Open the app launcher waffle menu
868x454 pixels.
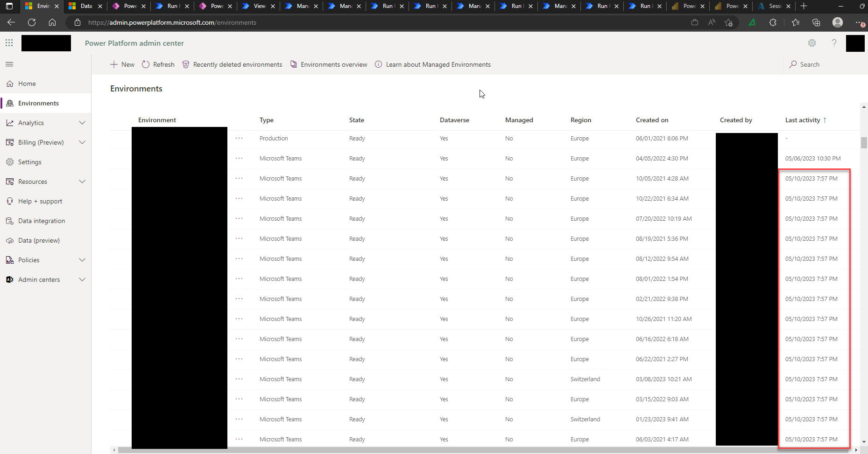coord(9,43)
